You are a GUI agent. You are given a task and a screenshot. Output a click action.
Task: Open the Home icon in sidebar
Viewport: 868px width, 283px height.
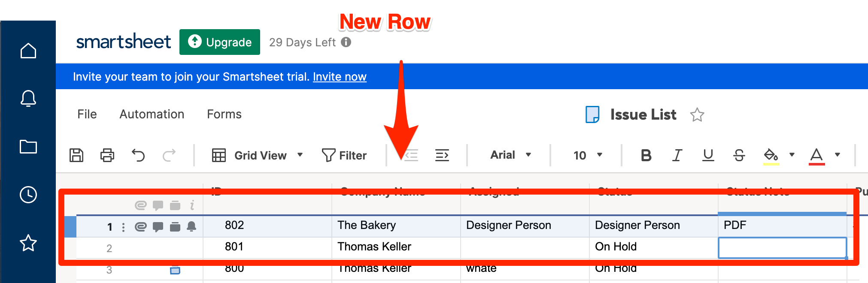coord(28,51)
